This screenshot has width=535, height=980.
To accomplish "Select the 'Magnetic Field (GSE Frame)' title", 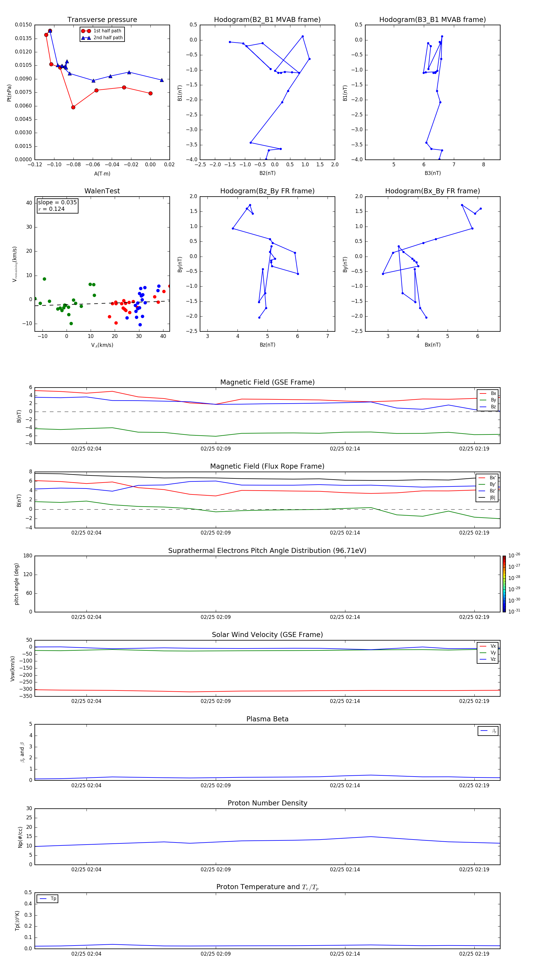I will pos(267,382).
